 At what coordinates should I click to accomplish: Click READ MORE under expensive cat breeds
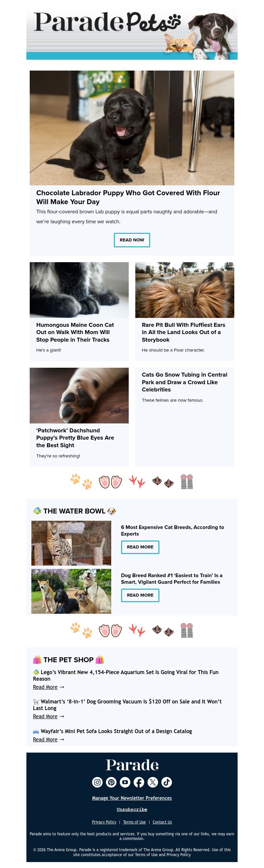(x=140, y=547)
